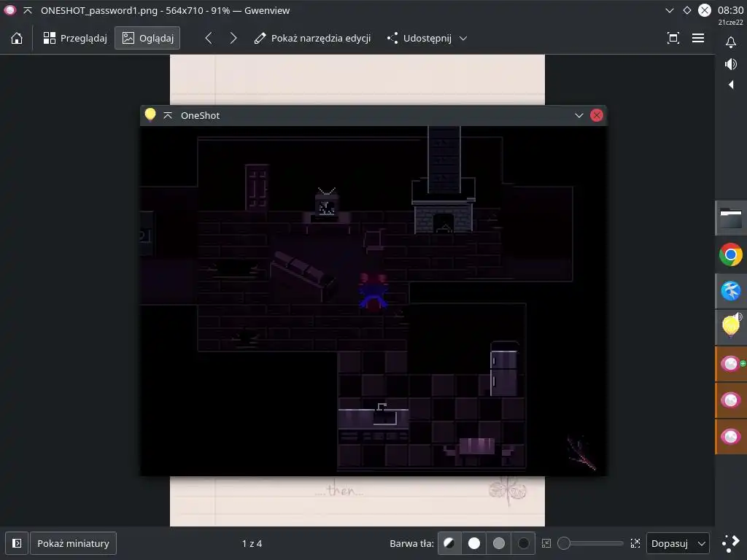The height and width of the screenshot is (560, 747).
Task: Open the Dopasuj zoom dropdown
Action: click(678, 543)
